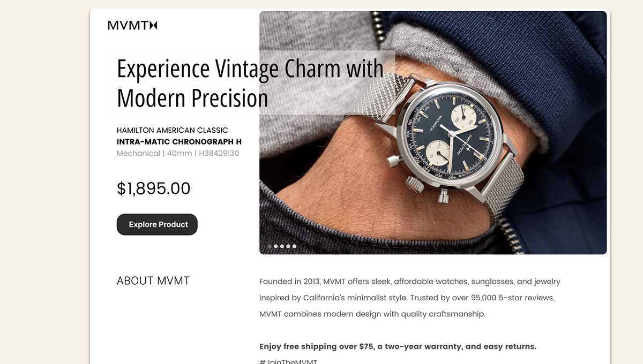Image resolution: width=643 pixels, height=364 pixels.
Task: Select the fifth (last) carousel dot
Action: click(x=294, y=246)
